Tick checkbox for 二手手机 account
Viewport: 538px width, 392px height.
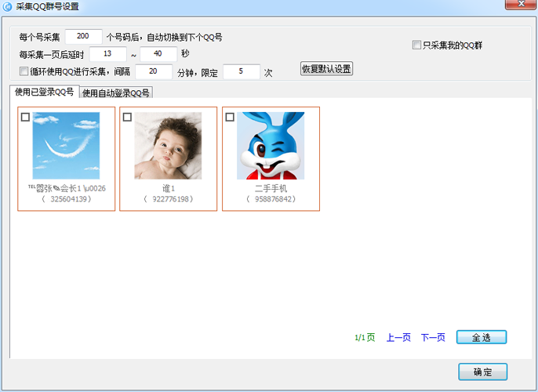230,118
